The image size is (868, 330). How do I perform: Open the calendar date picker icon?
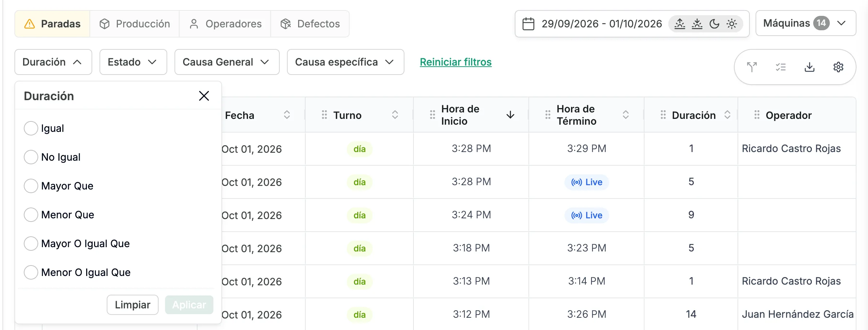(x=528, y=24)
